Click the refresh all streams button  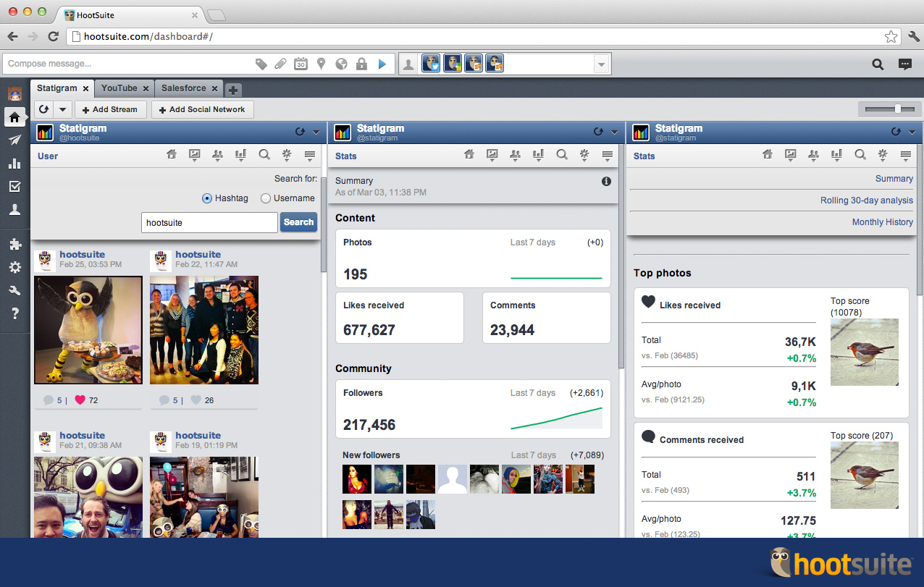click(x=44, y=109)
